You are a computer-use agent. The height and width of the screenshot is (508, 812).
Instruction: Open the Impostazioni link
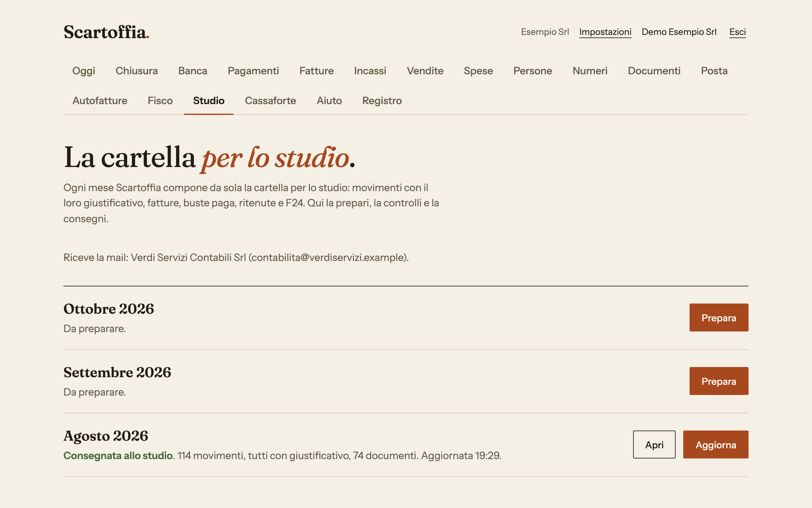[x=605, y=32]
